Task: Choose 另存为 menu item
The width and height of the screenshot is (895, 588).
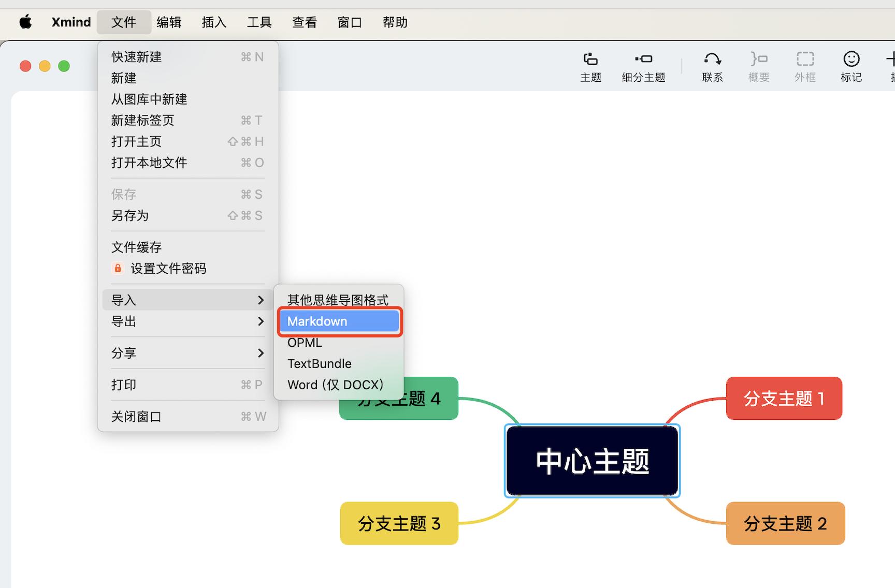Action: point(188,216)
